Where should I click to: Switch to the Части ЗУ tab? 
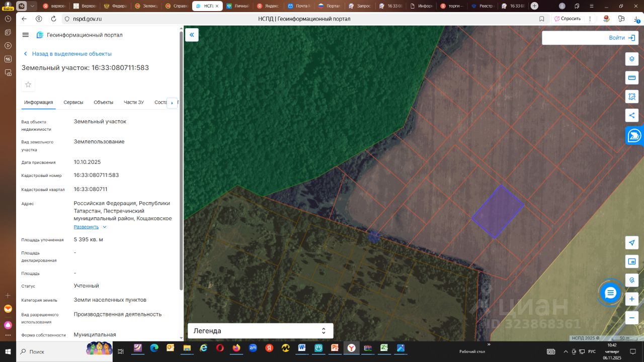pos(134,103)
